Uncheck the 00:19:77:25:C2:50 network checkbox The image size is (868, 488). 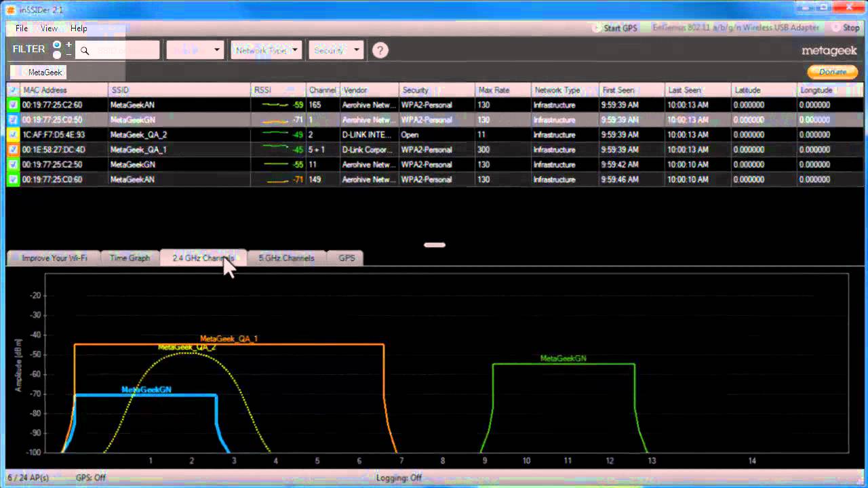coord(13,165)
